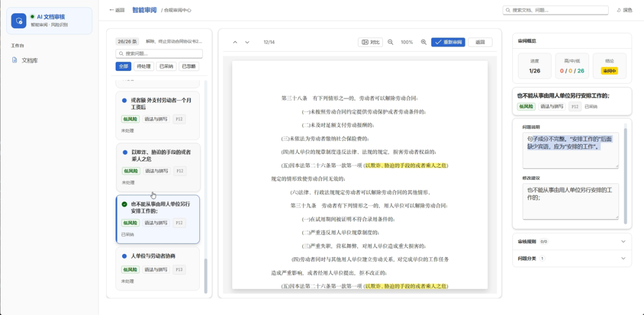Click the 26/26 条 count badge
Screen dimensions: 644x315
coord(128,42)
